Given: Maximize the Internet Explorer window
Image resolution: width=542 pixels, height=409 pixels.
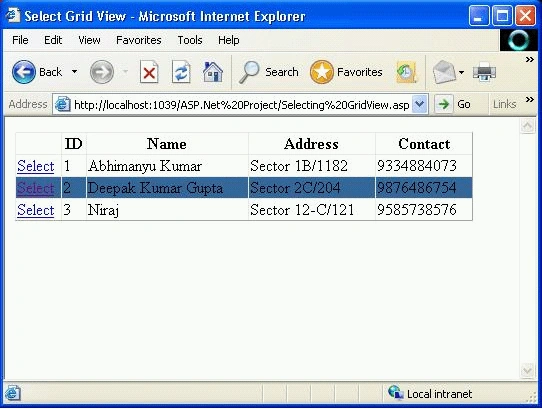Looking at the screenshot, I should 502,16.
